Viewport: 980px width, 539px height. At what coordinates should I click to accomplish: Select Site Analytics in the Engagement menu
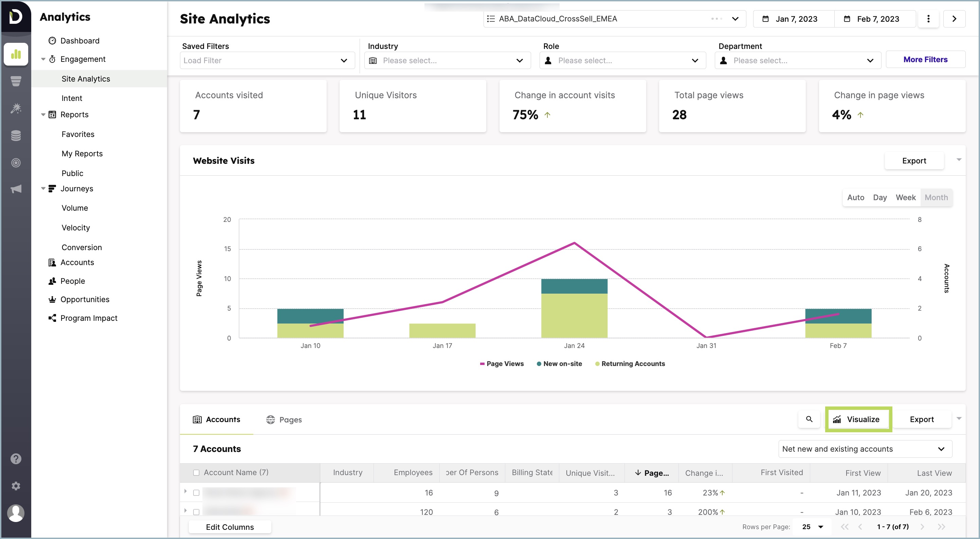pos(86,79)
